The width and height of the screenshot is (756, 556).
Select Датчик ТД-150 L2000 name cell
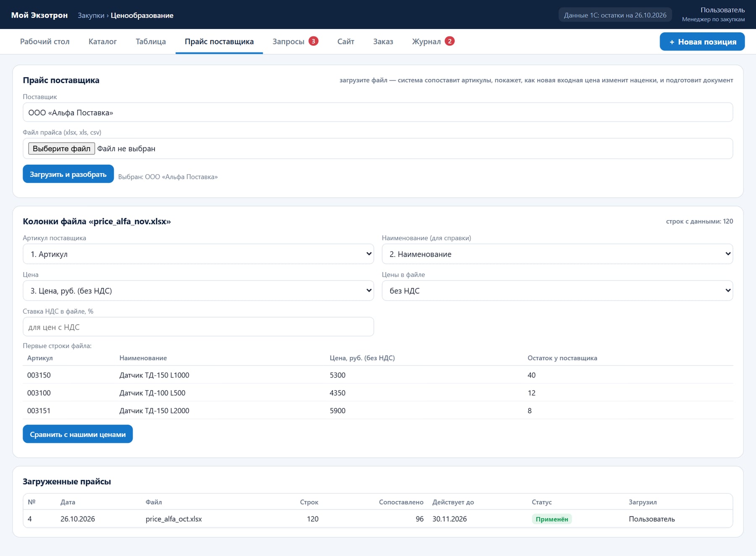154,411
